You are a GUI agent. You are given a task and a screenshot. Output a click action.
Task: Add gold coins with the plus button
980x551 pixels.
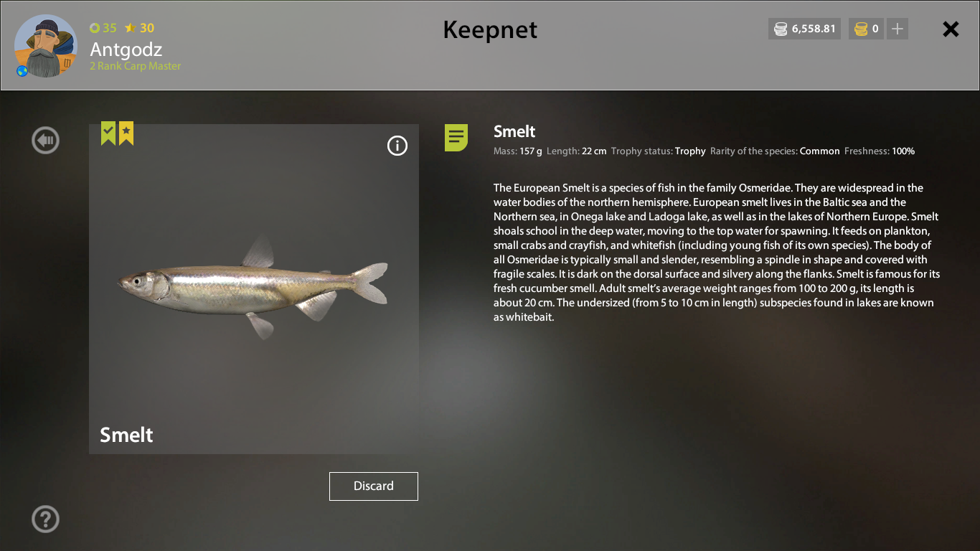(x=897, y=29)
